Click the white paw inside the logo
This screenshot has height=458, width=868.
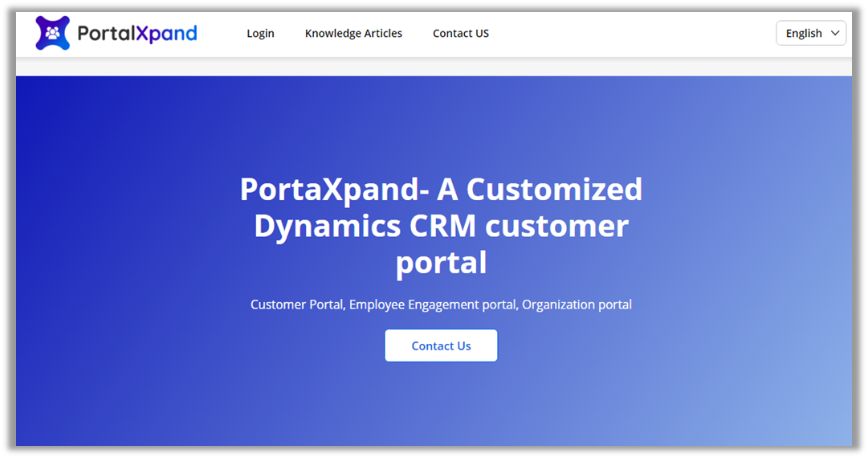pos(53,33)
